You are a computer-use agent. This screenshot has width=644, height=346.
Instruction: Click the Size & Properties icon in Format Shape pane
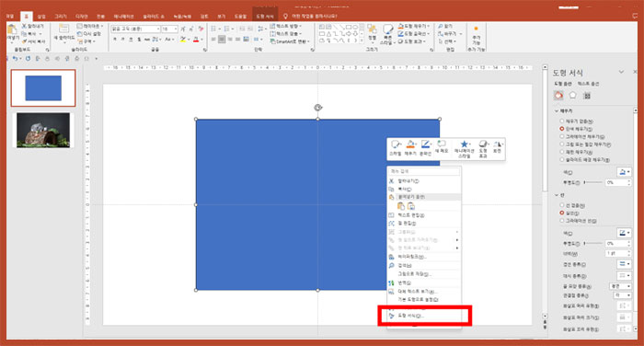pyautogui.click(x=587, y=96)
